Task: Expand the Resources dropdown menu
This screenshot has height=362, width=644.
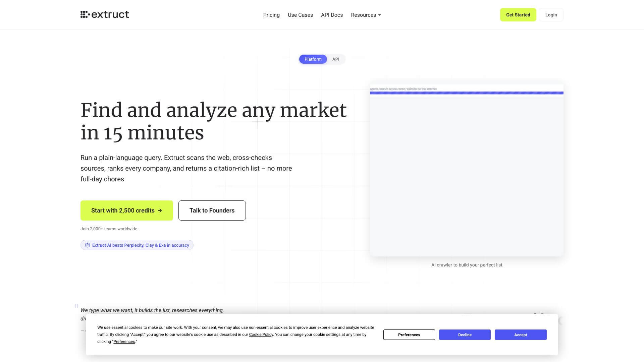Action: coord(365,15)
